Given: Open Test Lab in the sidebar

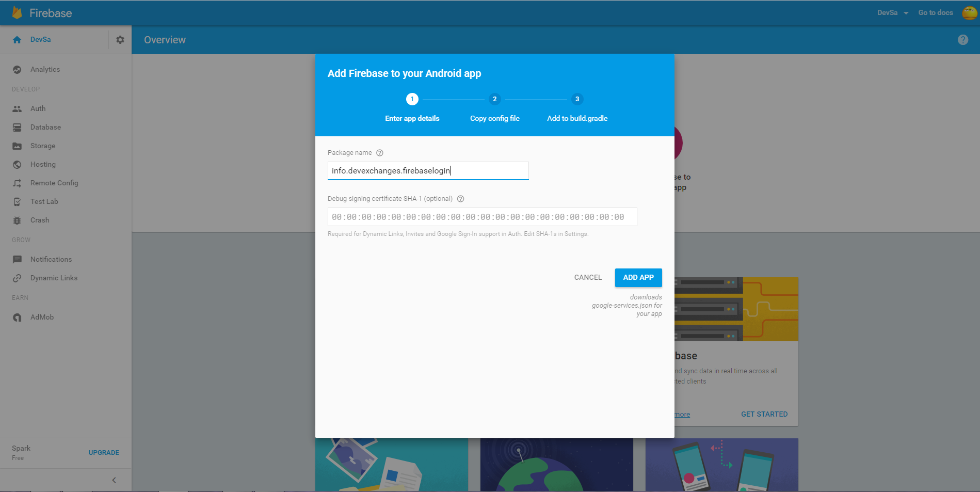Looking at the screenshot, I should (44, 202).
